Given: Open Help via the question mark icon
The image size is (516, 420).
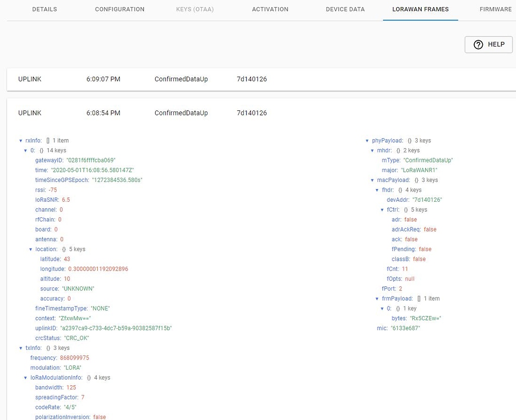Looking at the screenshot, I should (x=478, y=44).
